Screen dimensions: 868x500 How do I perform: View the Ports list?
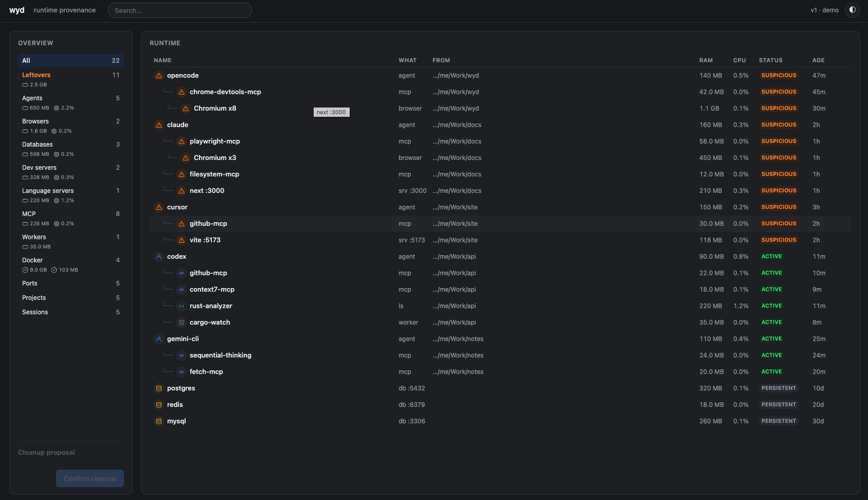(71, 283)
